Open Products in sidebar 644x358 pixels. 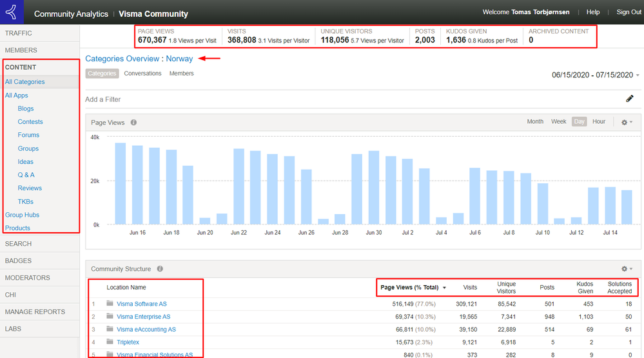[17, 228]
